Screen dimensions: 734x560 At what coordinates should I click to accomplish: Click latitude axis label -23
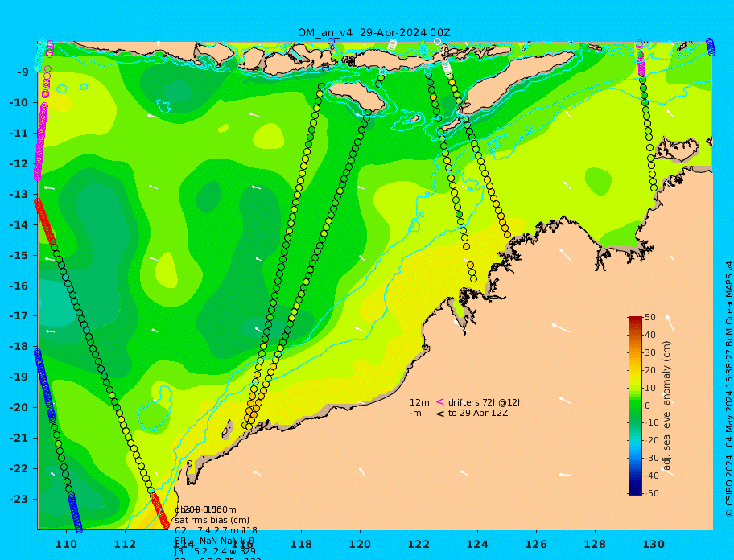point(19,499)
